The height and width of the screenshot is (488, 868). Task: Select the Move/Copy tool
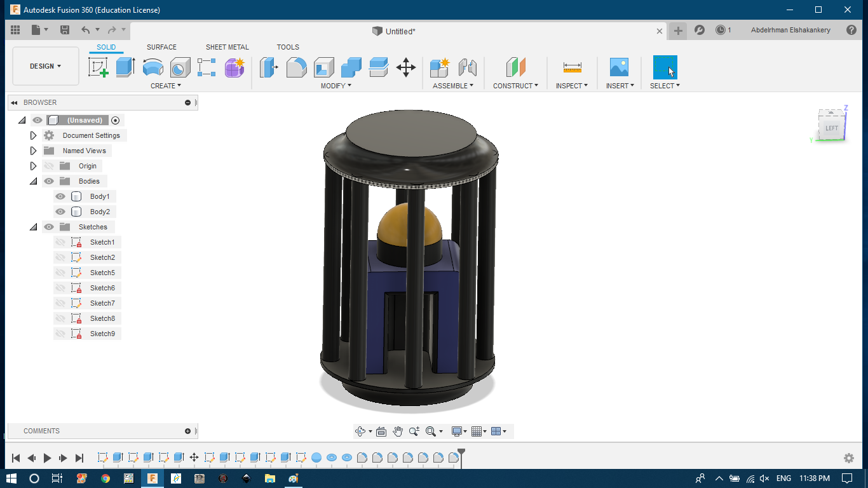coord(406,67)
